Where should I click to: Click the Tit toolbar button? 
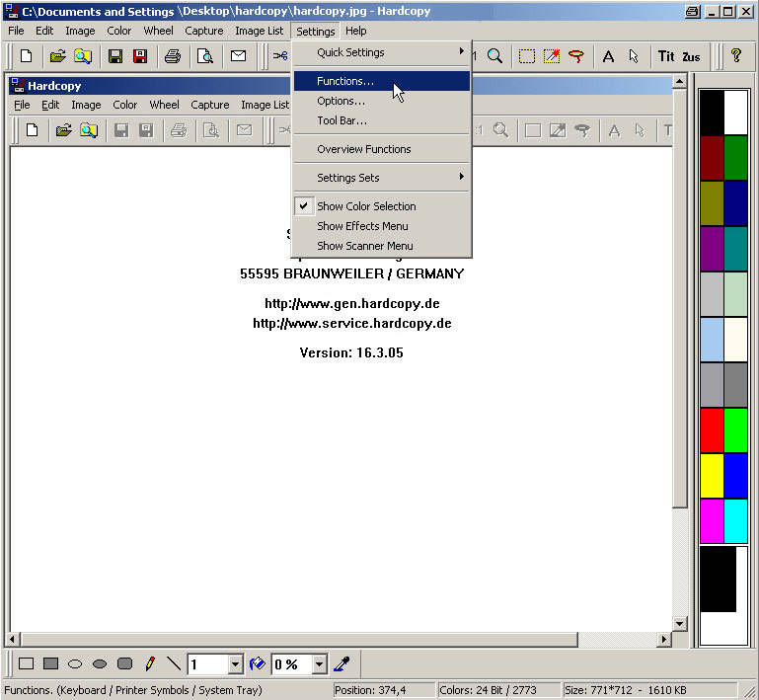666,56
